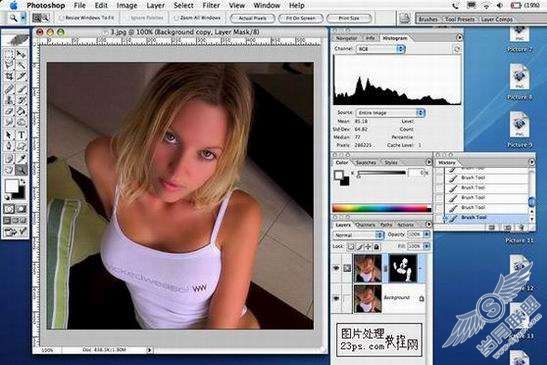
Task: Hide the Background copy layer
Action: point(336,268)
